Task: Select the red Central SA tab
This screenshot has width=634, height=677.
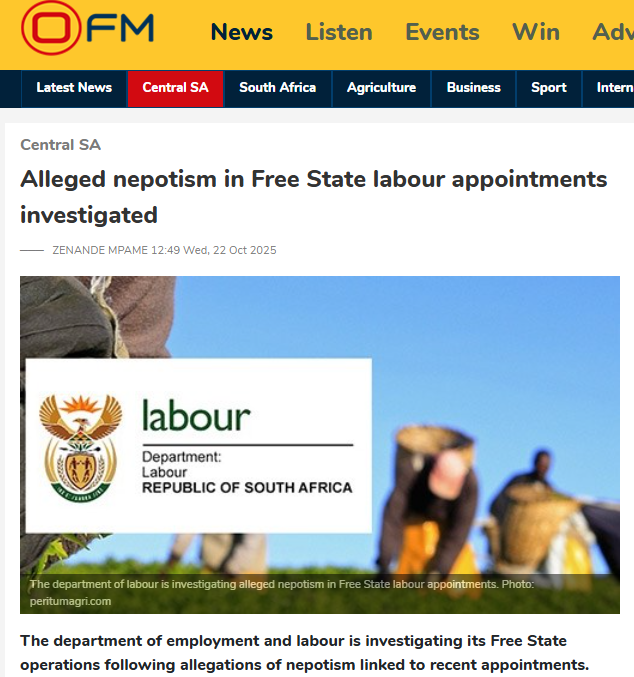Action: tap(175, 88)
